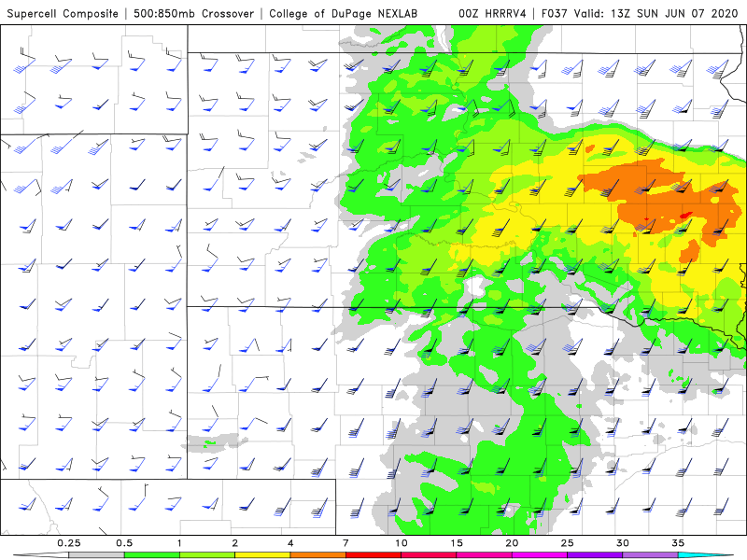
Task: Click the color scale label reading 30
Action: (623, 543)
